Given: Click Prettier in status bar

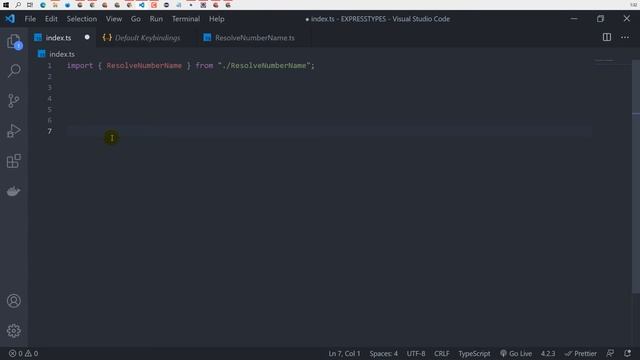Looking at the screenshot, I should (581, 353).
